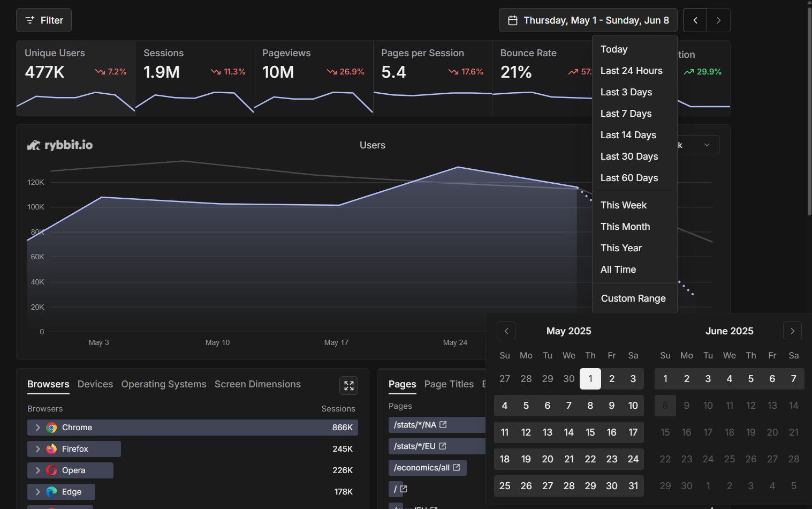812x509 pixels.
Task: Go to previous date range arrow
Action: tap(695, 20)
